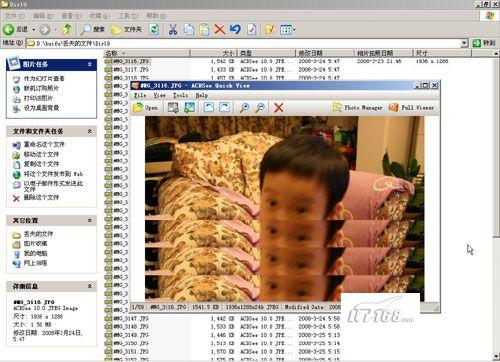Click 复制这个文件 link
The height and width of the screenshot is (362, 500).
(41, 164)
